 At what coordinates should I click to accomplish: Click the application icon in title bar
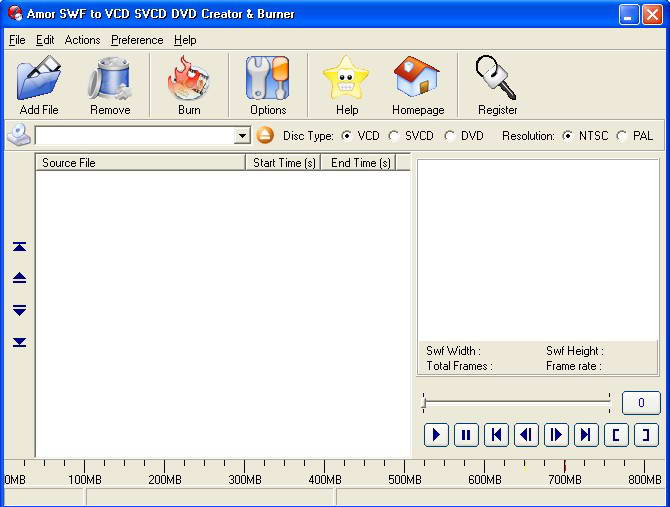pyautogui.click(x=15, y=14)
